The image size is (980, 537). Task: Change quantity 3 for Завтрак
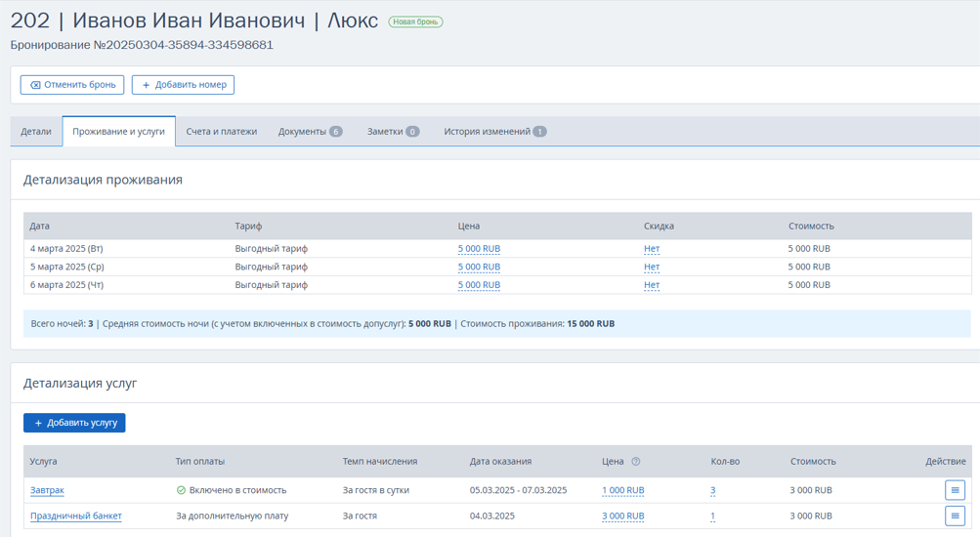click(712, 490)
